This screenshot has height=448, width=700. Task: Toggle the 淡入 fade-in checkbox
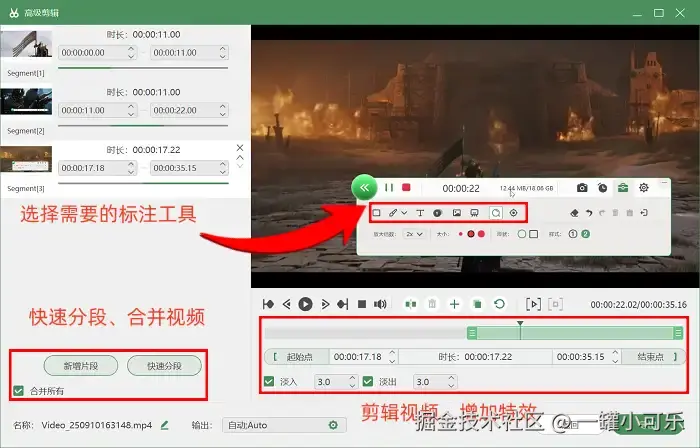tap(269, 382)
